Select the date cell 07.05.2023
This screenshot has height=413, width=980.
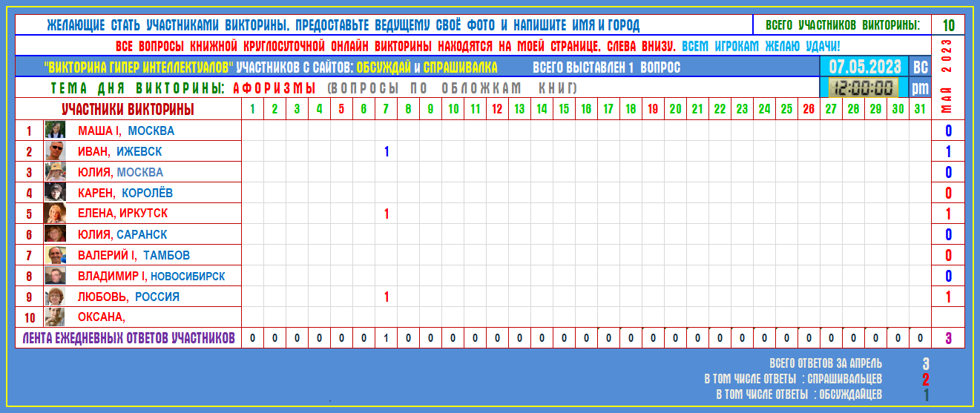pyautogui.click(x=865, y=67)
